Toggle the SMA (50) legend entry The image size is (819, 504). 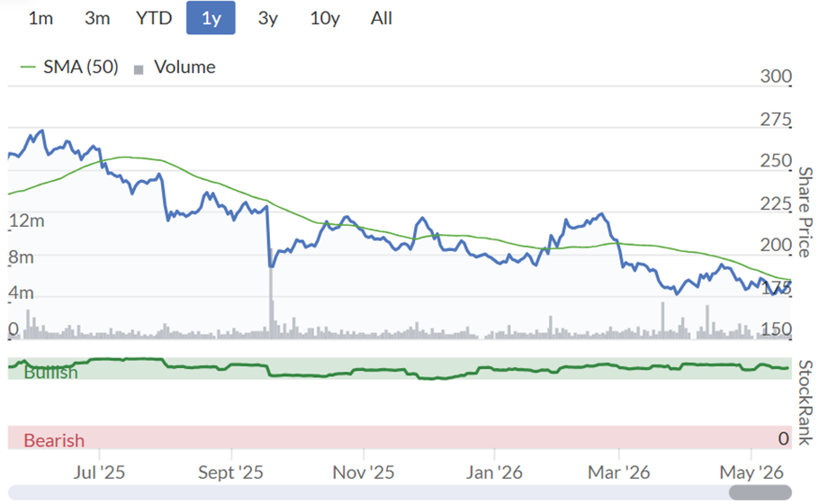(x=69, y=67)
